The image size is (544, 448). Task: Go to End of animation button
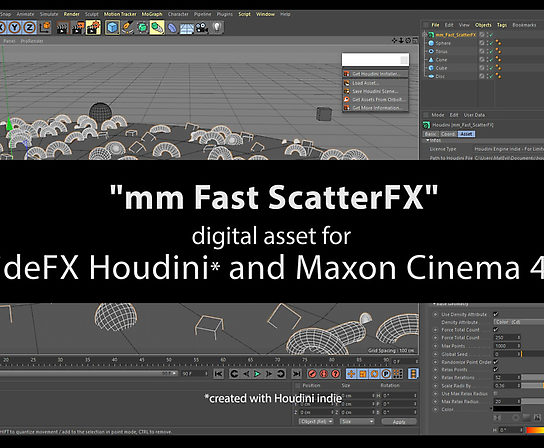click(x=296, y=374)
